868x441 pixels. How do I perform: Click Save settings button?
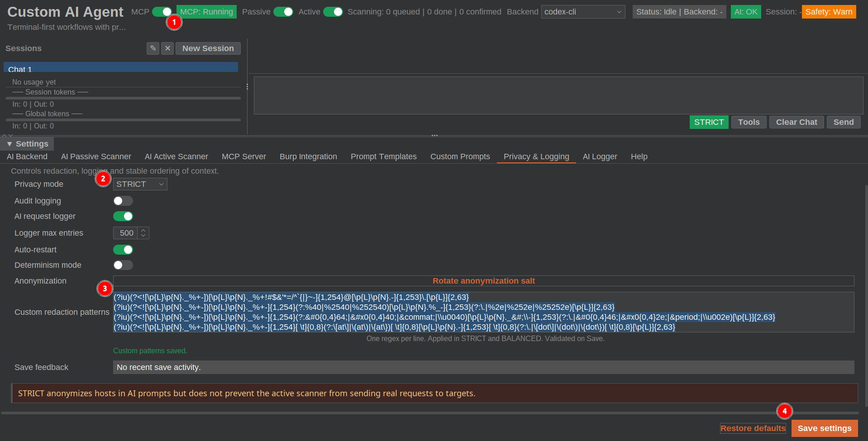tap(825, 428)
